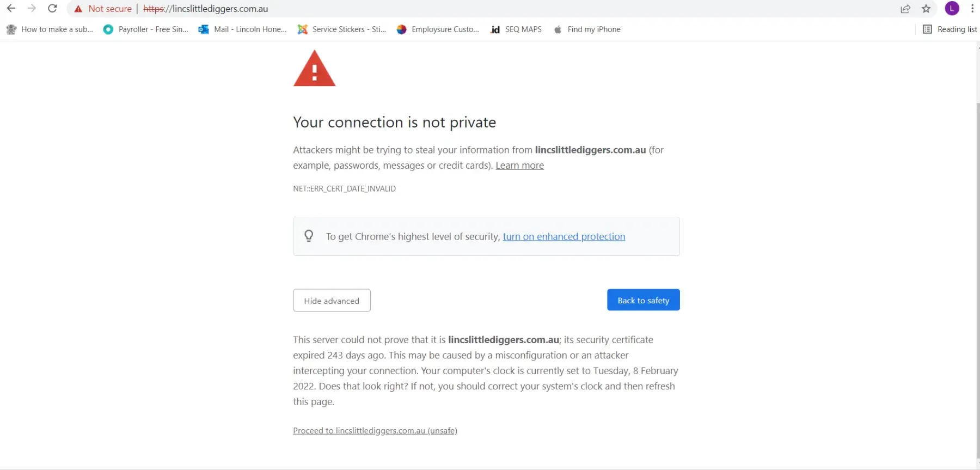The width and height of the screenshot is (980, 470).
Task: Click the share page icon
Action: click(905, 9)
